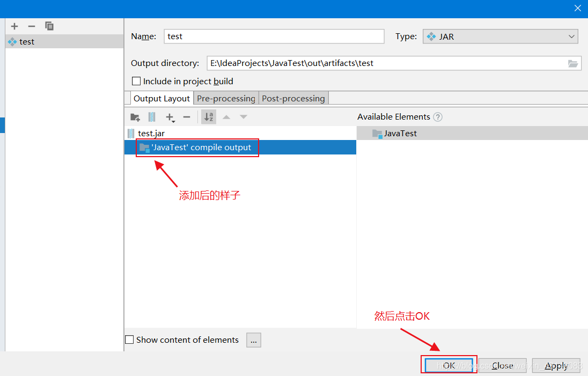The image size is (588, 376).
Task: Open Add Copy of dropdown in layout toolbar
Action: [170, 117]
